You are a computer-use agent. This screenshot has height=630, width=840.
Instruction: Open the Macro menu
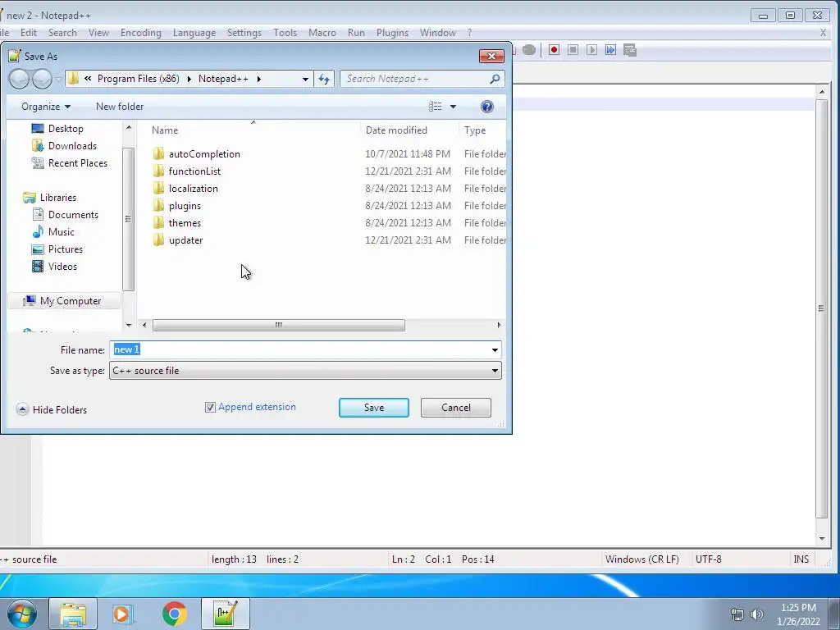[322, 33]
